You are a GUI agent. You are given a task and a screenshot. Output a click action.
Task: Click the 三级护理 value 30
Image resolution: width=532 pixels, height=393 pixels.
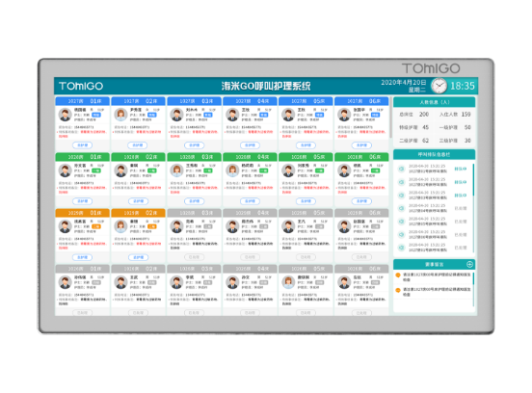tap(467, 141)
